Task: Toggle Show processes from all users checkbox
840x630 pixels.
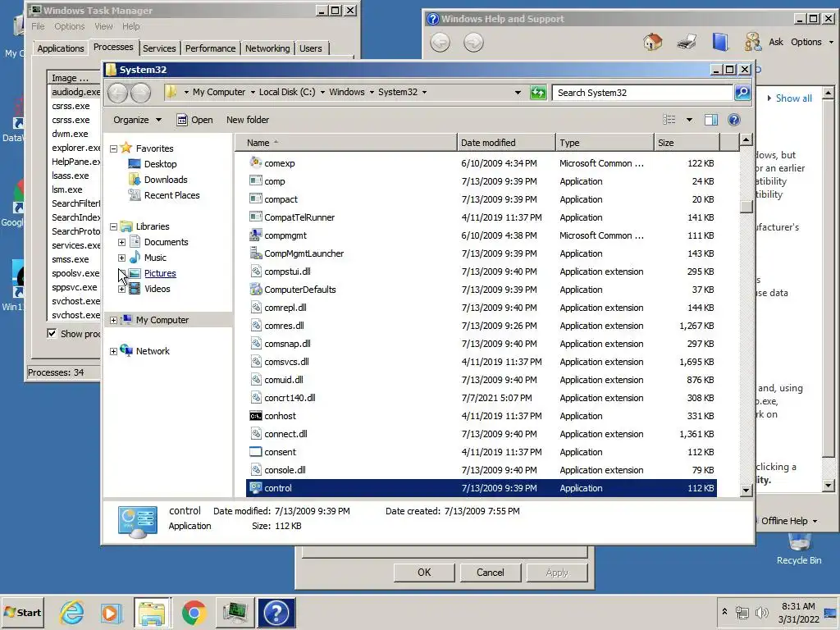Action: tap(52, 333)
